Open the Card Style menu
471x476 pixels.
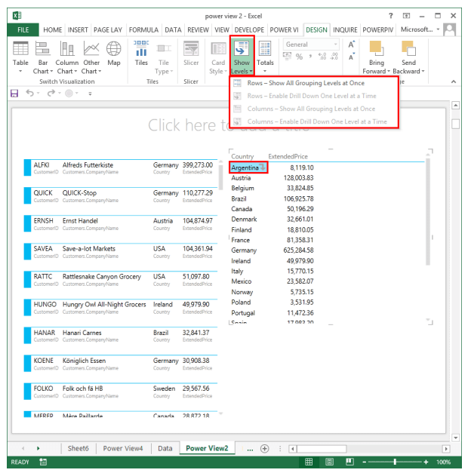218,57
